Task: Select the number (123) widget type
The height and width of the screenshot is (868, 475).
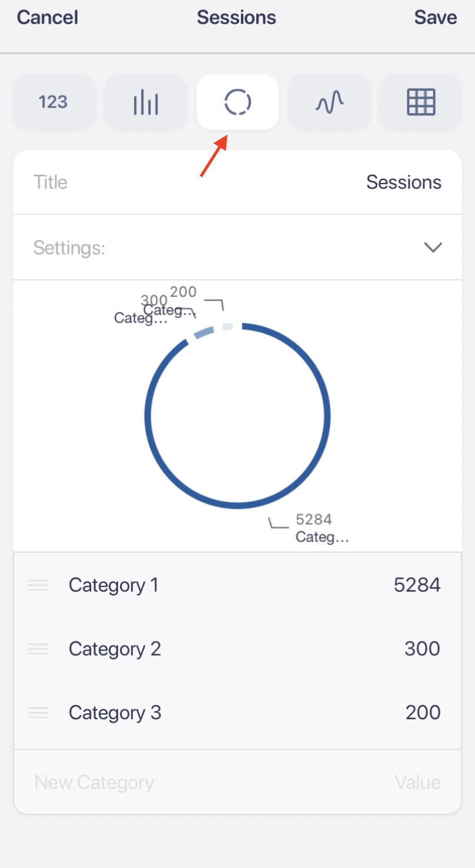Action: pyautogui.click(x=53, y=102)
